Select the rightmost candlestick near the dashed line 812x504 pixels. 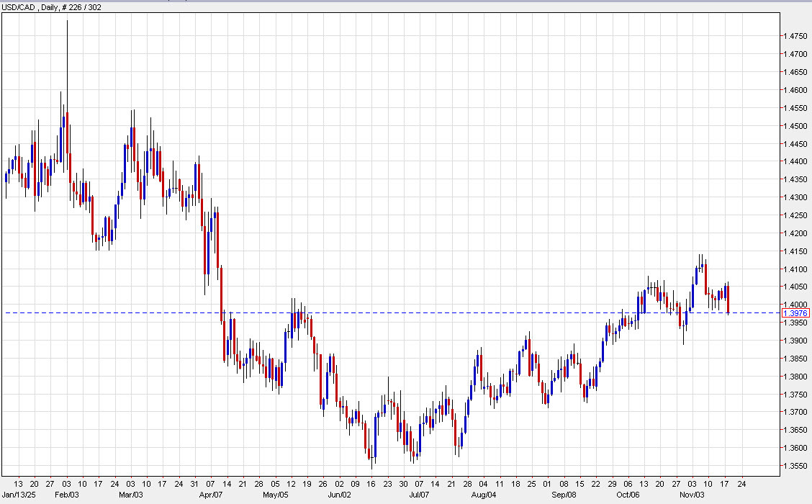pos(728,299)
